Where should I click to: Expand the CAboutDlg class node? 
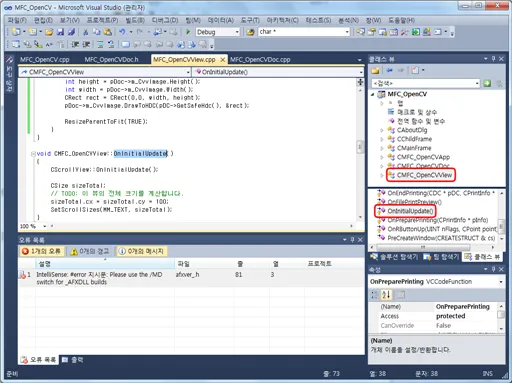tap(382, 130)
